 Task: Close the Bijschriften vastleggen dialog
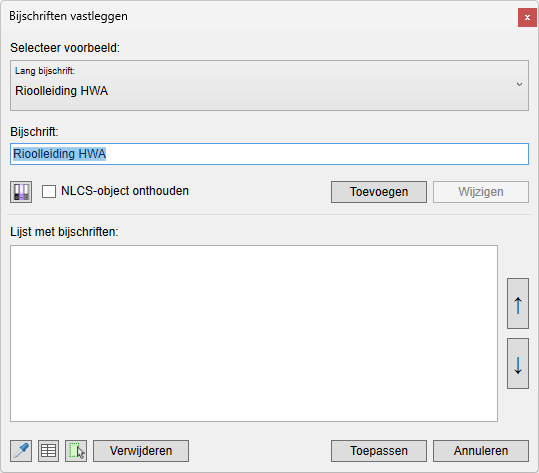(x=527, y=17)
